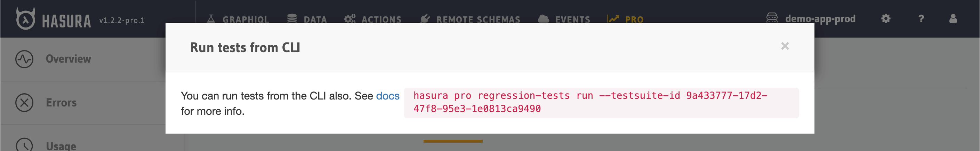This screenshot has width=980, height=151.
Task: Click the GraphiQL flask icon
Action: point(211,19)
